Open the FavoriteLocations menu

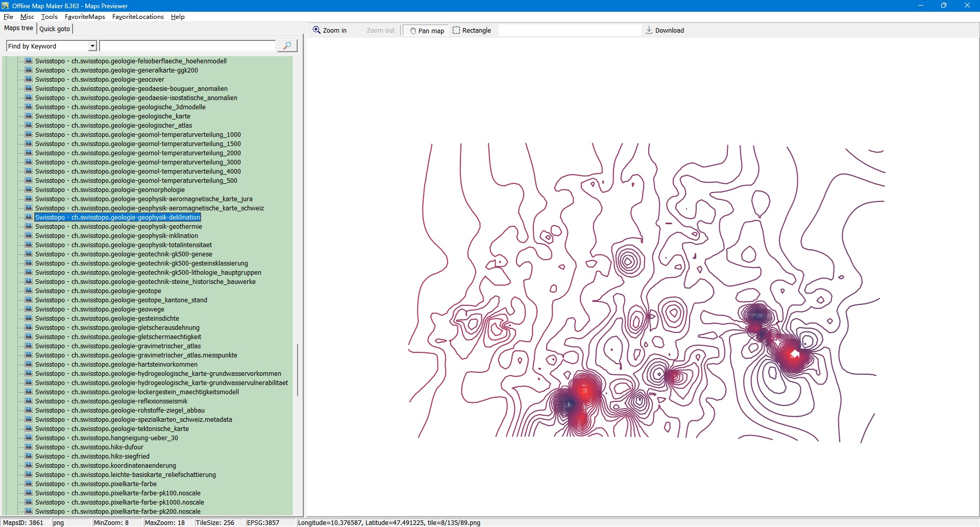(138, 17)
